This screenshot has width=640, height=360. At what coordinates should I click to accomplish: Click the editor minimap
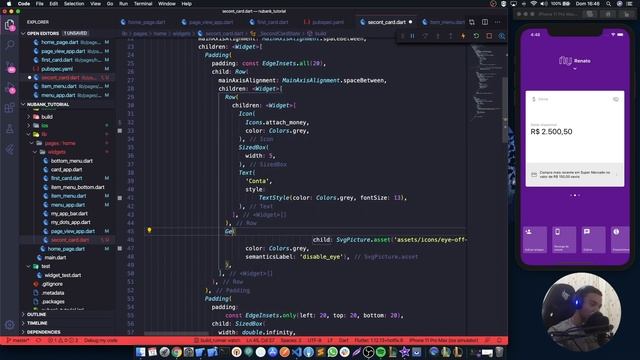point(485,82)
